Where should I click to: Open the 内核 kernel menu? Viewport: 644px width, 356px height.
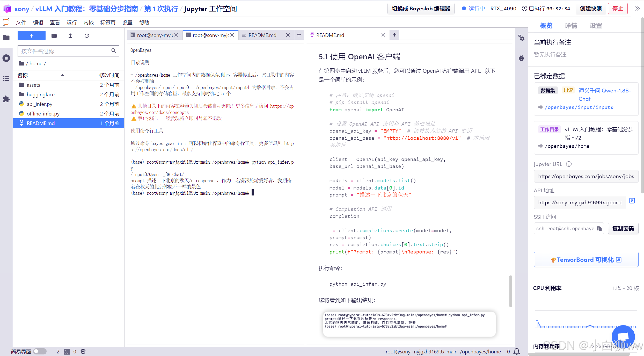[x=89, y=23]
